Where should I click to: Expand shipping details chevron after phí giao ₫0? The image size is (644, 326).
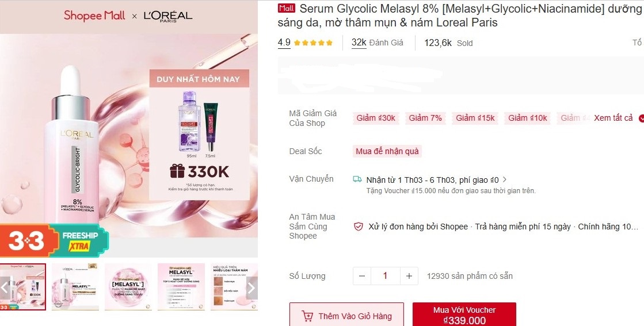click(505, 179)
